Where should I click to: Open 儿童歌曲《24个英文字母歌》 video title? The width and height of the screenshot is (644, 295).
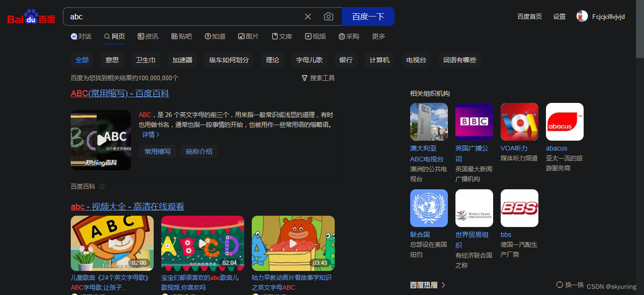[110, 282]
